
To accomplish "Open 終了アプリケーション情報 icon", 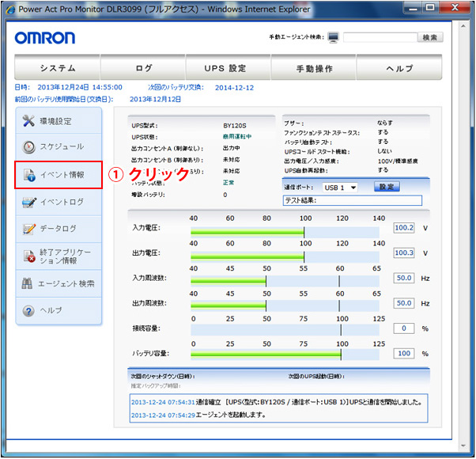I will 28,256.
